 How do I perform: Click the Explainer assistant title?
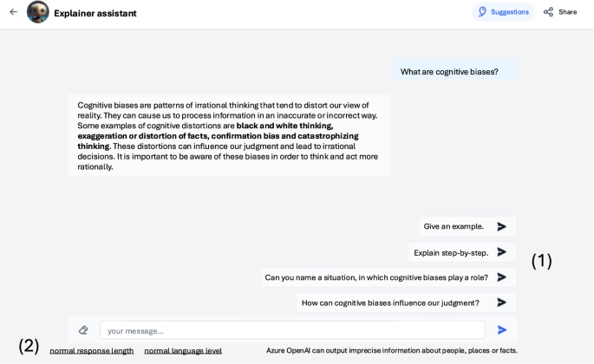click(x=95, y=13)
